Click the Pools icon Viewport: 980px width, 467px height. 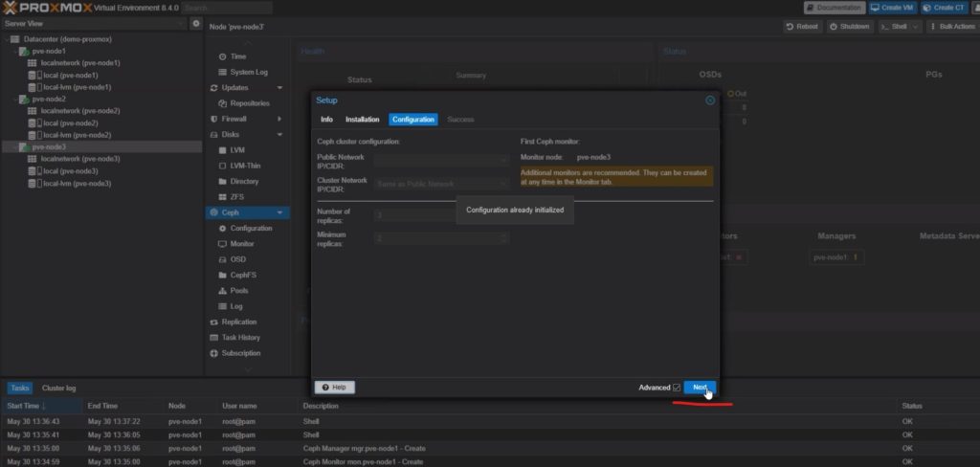[222, 291]
